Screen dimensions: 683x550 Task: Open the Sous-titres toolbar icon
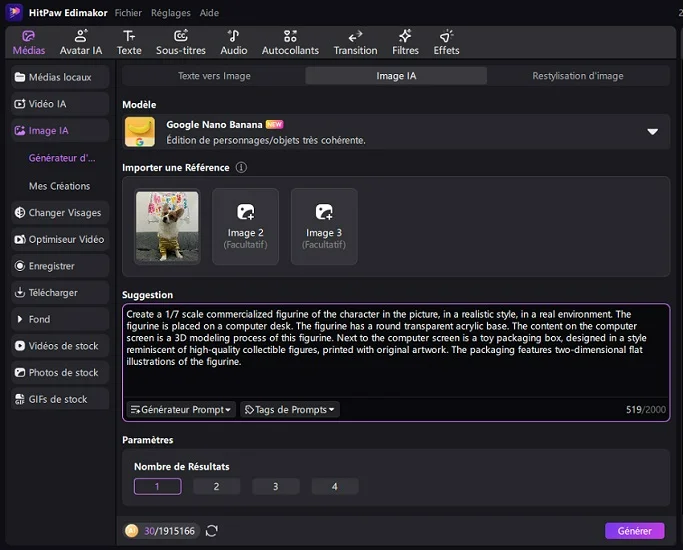coord(181,36)
